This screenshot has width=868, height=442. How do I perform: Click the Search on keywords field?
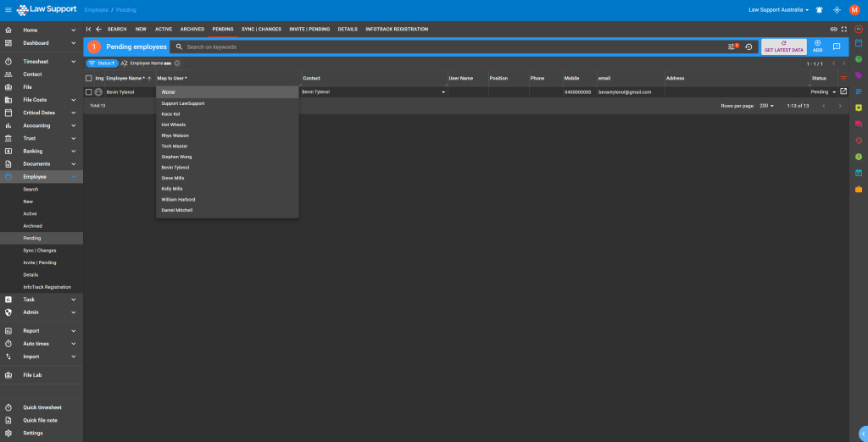449,47
